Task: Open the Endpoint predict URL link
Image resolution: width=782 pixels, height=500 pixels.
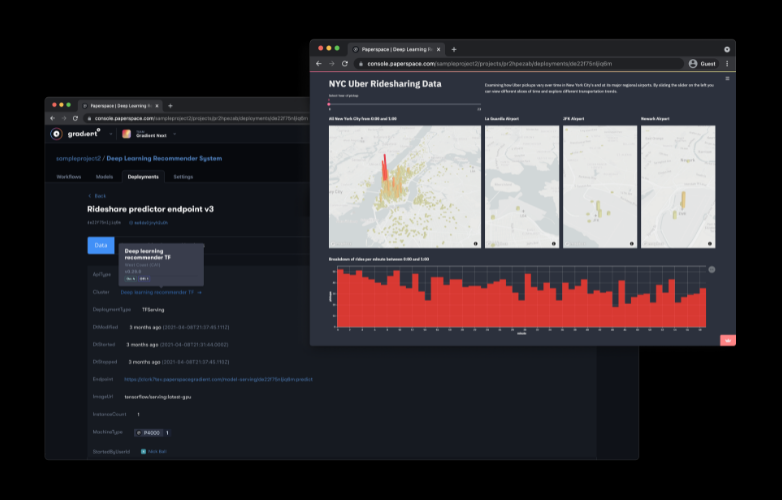Action: tap(218, 379)
